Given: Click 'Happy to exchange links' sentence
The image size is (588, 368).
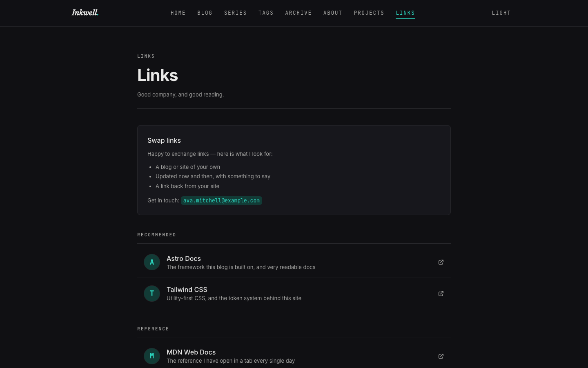Looking at the screenshot, I should 210,154.
